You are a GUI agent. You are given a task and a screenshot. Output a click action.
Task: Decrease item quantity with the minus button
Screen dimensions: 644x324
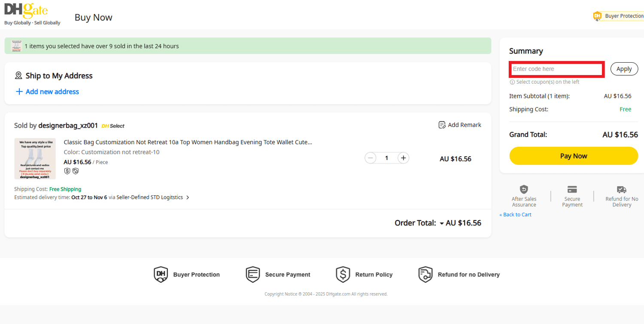pos(370,158)
